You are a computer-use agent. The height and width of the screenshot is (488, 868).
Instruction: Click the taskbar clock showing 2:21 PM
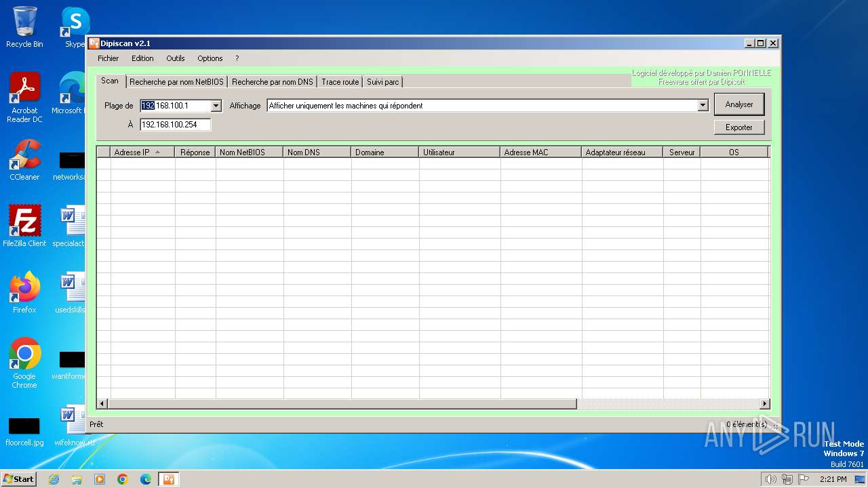[833, 479]
